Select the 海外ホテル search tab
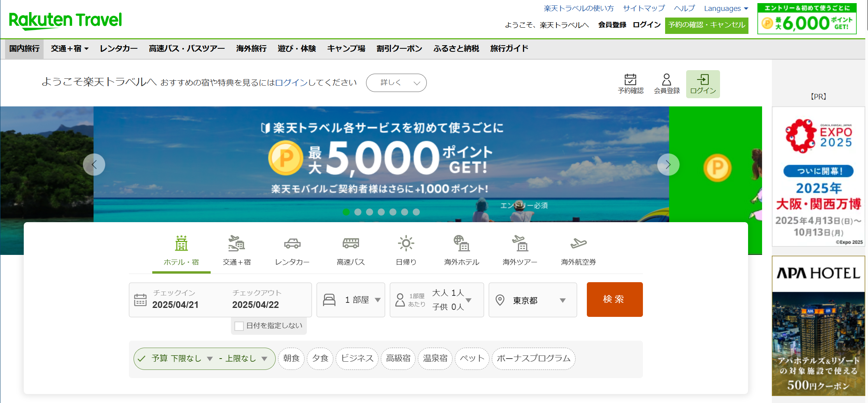 [x=462, y=251]
